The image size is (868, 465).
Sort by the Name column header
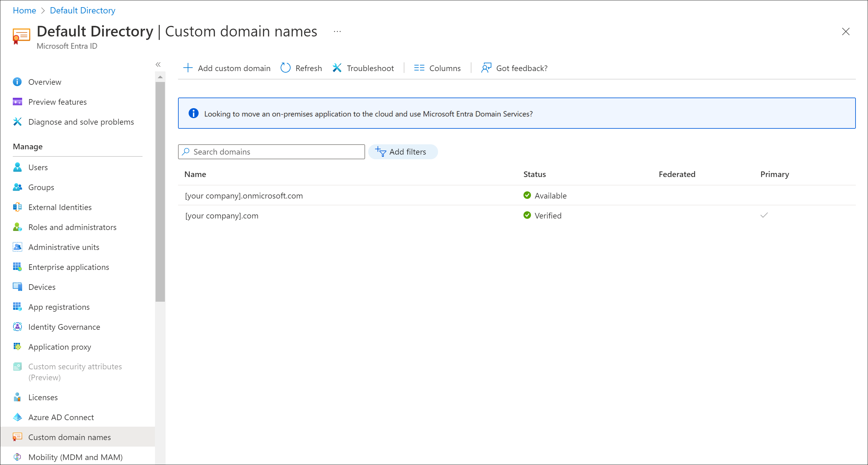point(195,174)
